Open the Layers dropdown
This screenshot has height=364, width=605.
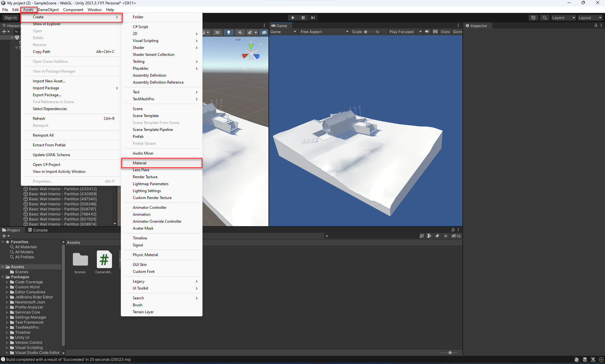[563, 18]
